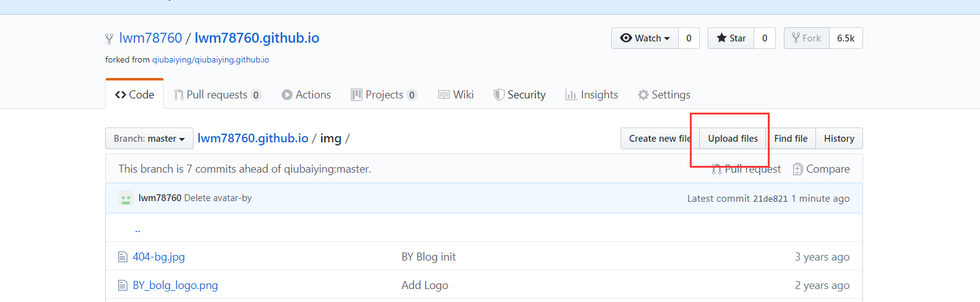Open the Delete avatar-by commit message
Screen dimensions: 980x302
click(218, 198)
